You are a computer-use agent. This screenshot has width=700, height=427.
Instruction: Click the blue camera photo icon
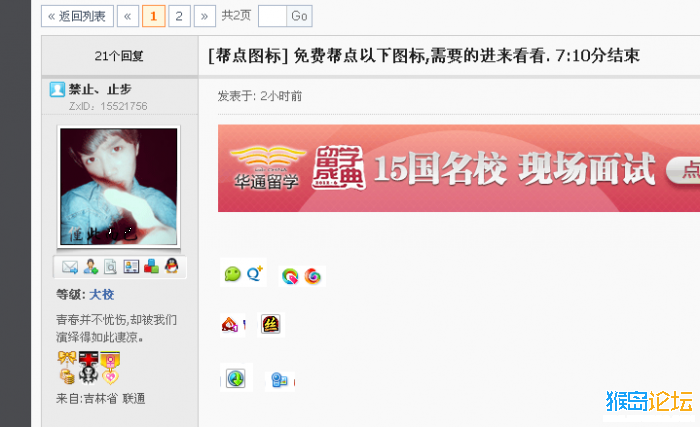tap(279, 380)
